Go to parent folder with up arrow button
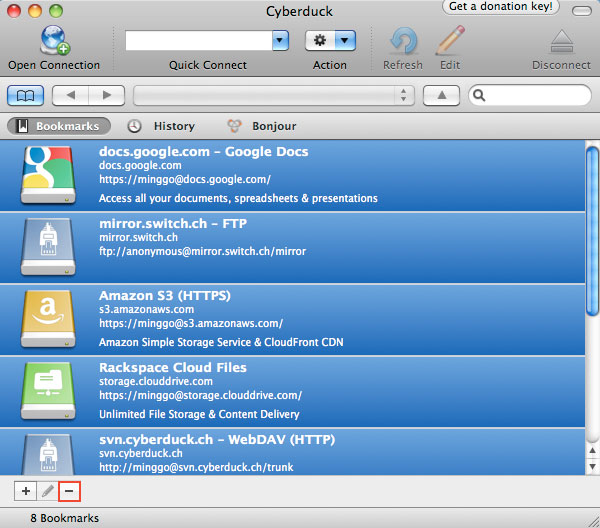The image size is (600, 528). tap(441, 95)
